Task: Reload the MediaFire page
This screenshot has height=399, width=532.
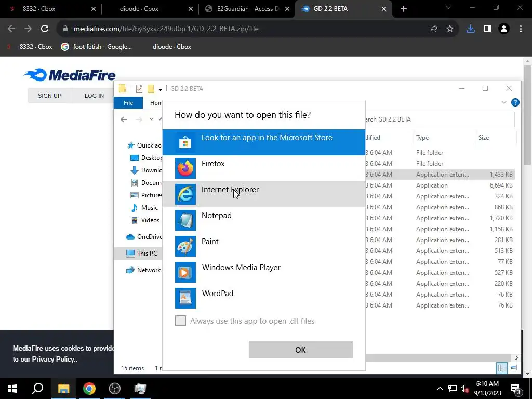Action: pos(45,29)
